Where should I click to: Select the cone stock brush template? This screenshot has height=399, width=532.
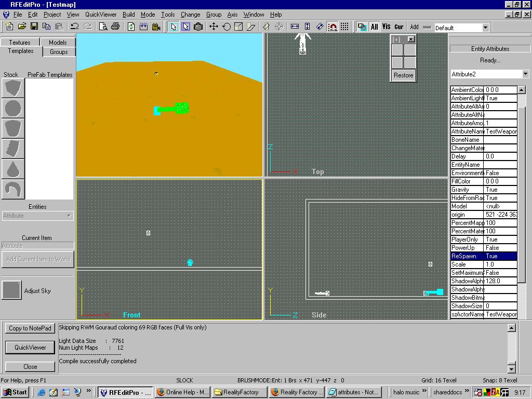13,169
